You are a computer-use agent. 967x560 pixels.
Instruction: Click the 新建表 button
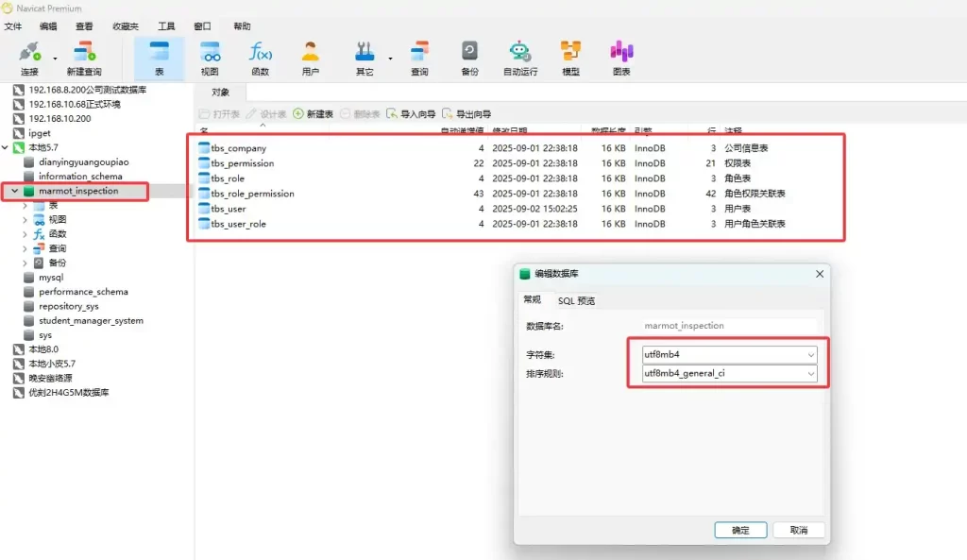[x=314, y=114]
